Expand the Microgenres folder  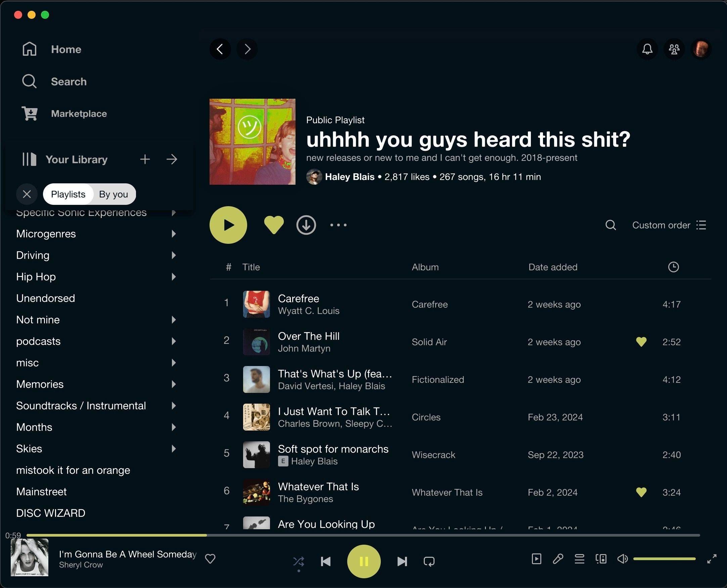pos(174,234)
